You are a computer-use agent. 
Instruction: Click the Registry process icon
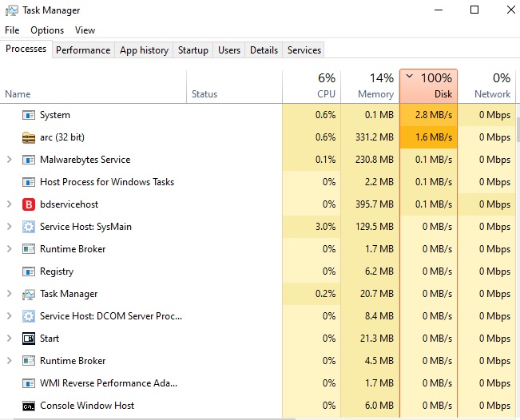pyautogui.click(x=29, y=271)
